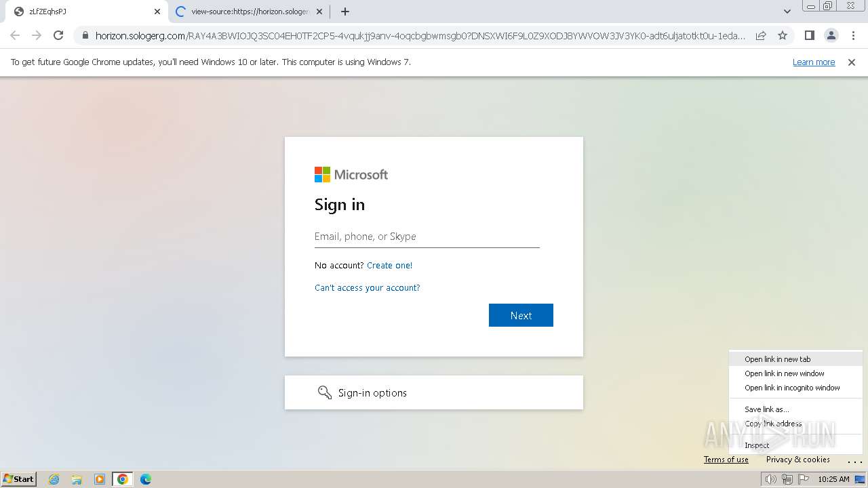Close the view-source tab
This screenshot has width=868, height=488.
pyautogui.click(x=319, y=12)
